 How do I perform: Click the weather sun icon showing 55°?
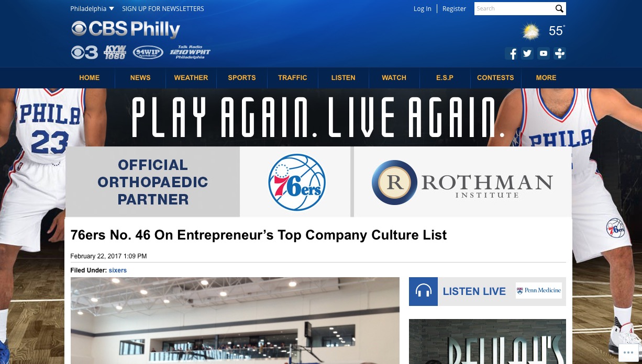coord(531,31)
